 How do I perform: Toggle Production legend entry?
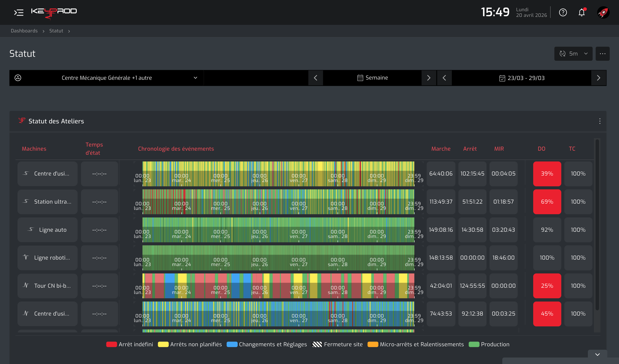coord(489,344)
